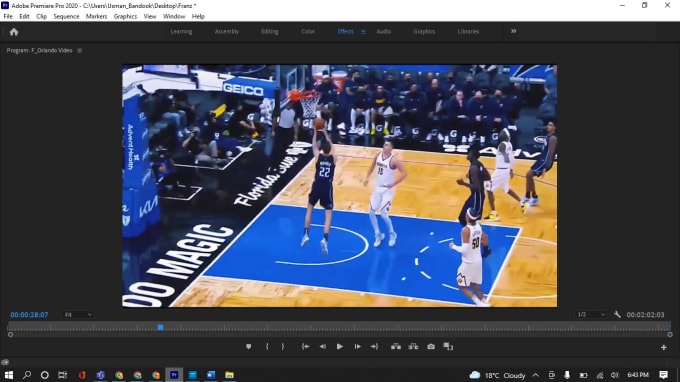Viewport: 680px width, 382px height.
Task: Open the Markers menu
Action: (96, 16)
